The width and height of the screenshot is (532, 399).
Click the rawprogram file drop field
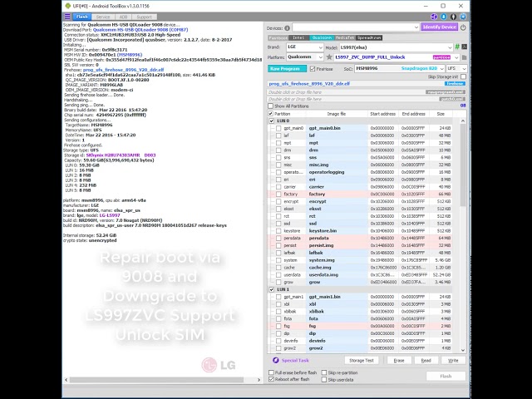click(x=367, y=92)
